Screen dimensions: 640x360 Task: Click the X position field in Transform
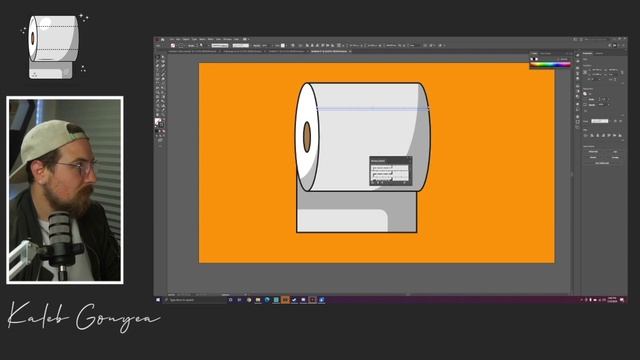pyautogui.click(x=597, y=70)
